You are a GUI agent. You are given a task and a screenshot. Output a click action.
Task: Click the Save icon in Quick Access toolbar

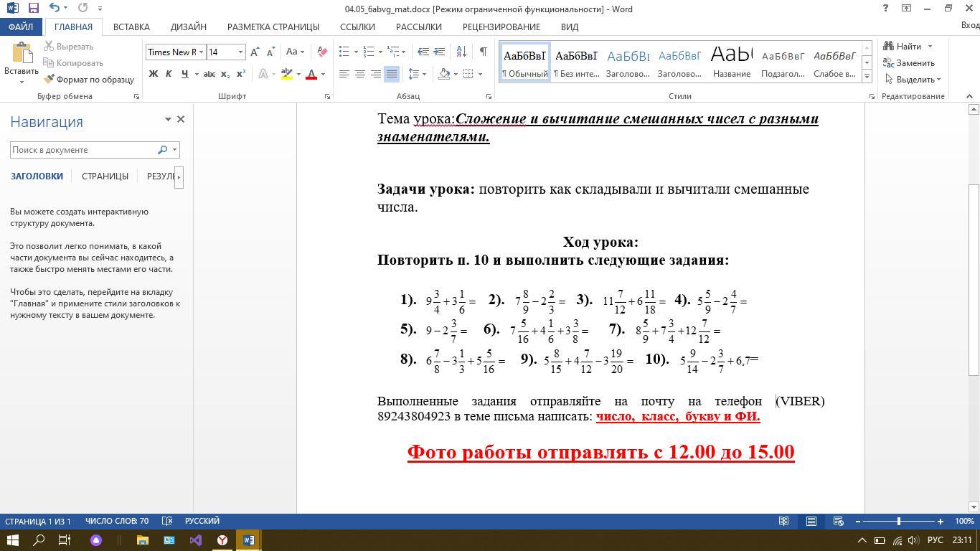(33, 9)
